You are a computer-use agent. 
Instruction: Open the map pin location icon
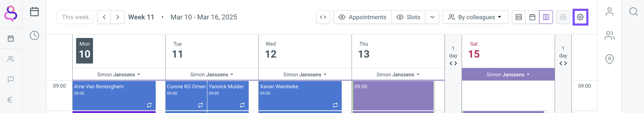pos(609,59)
